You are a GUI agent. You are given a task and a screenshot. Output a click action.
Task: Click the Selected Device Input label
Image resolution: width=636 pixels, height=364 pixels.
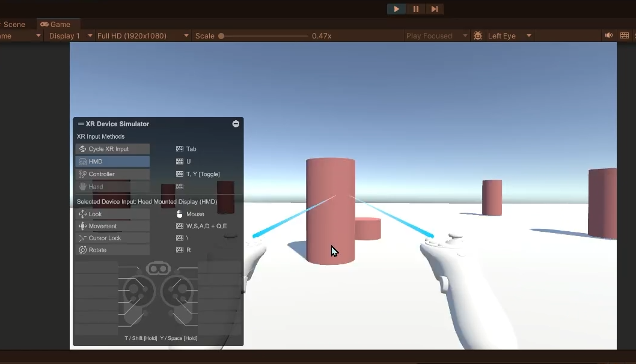coord(147,201)
